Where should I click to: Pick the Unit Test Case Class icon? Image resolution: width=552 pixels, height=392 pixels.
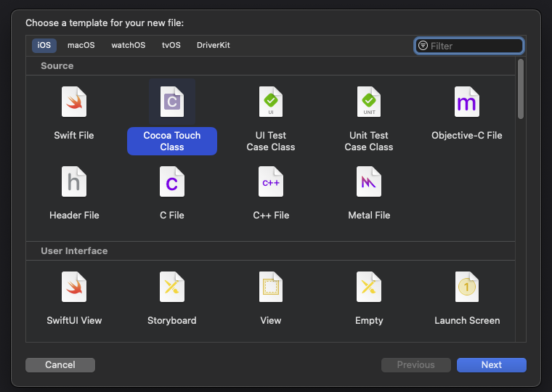click(x=368, y=102)
